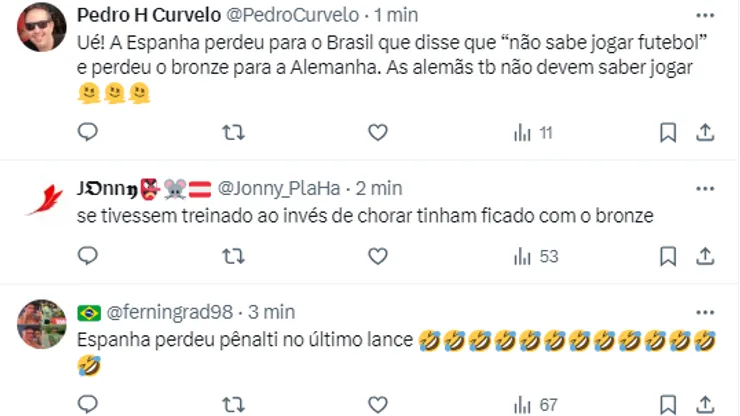The width and height of the screenshot is (740, 416).
Task: Bookmark the Jonny_PlaHa tweet
Action: coord(668,257)
